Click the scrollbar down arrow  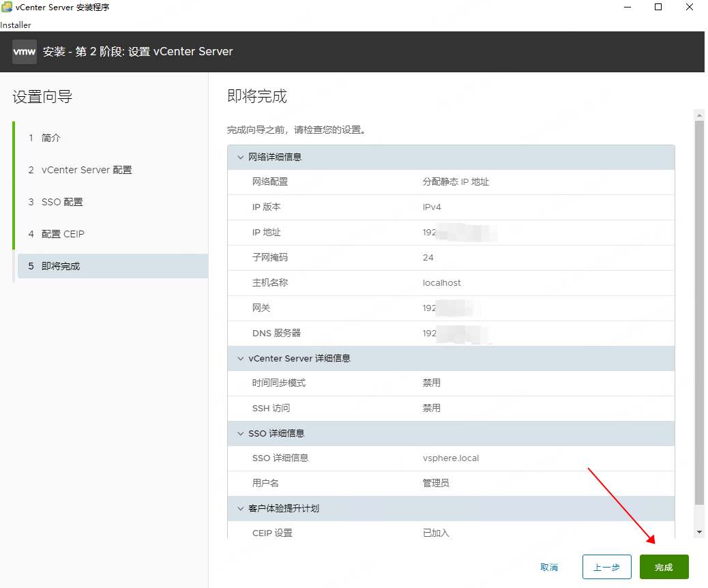(699, 531)
